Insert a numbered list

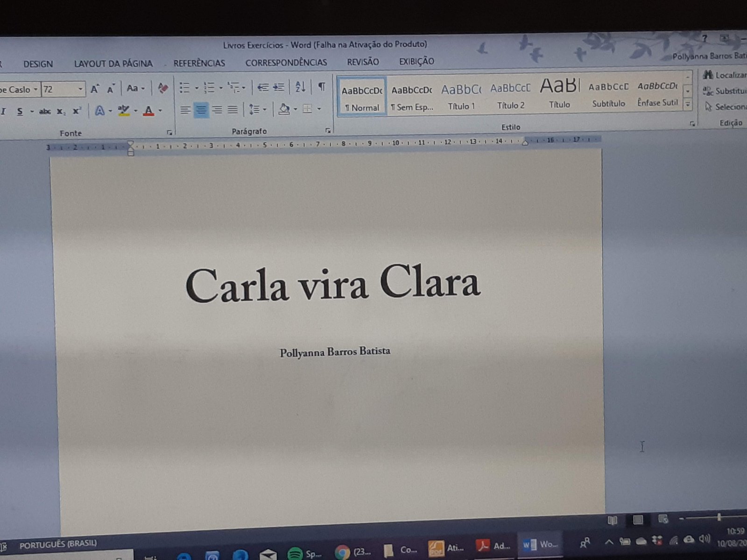(x=209, y=87)
